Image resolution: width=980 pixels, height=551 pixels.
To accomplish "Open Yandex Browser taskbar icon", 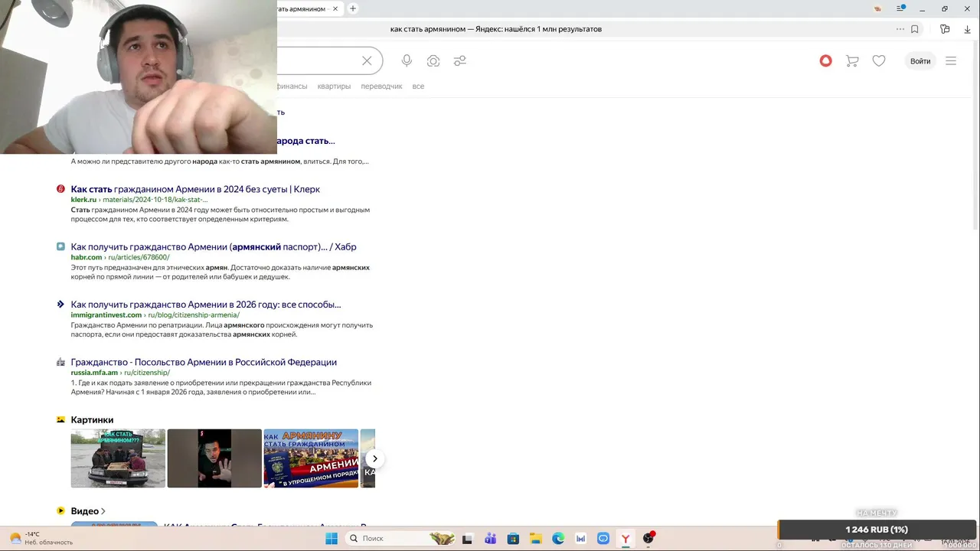I will (626, 539).
